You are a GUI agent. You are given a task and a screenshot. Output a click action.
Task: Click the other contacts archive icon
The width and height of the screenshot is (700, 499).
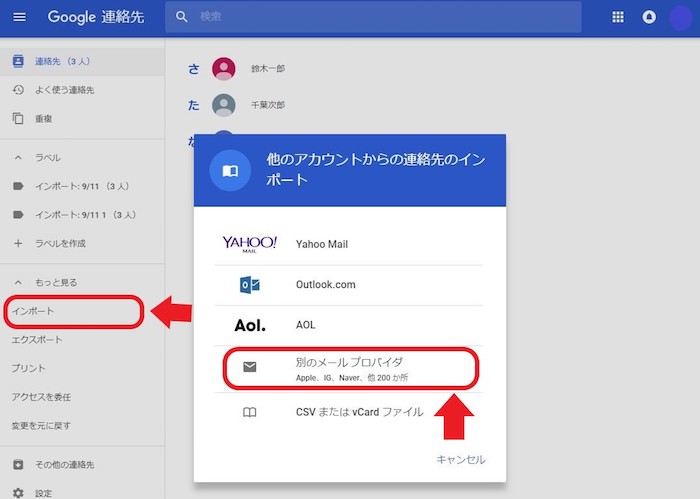click(x=18, y=465)
